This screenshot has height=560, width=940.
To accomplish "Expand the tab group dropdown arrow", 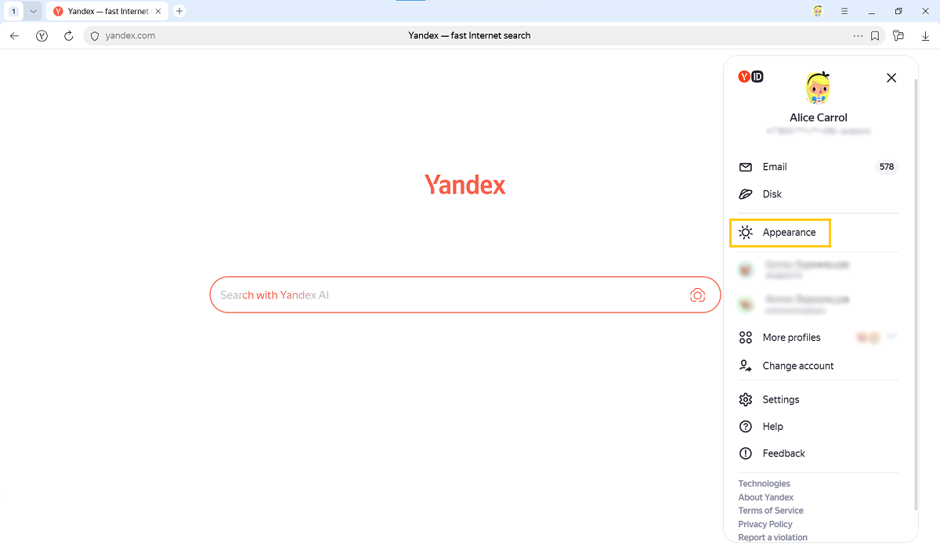I will click(33, 11).
